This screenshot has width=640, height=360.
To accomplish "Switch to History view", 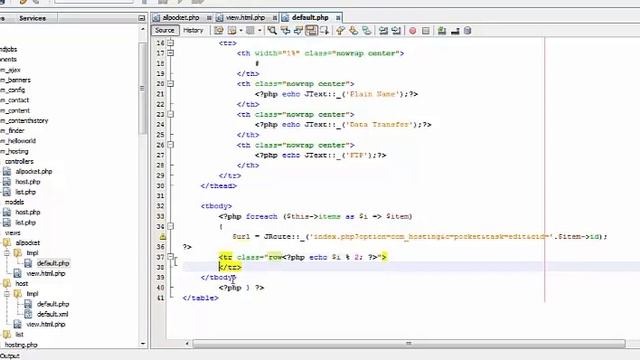I will click(193, 31).
